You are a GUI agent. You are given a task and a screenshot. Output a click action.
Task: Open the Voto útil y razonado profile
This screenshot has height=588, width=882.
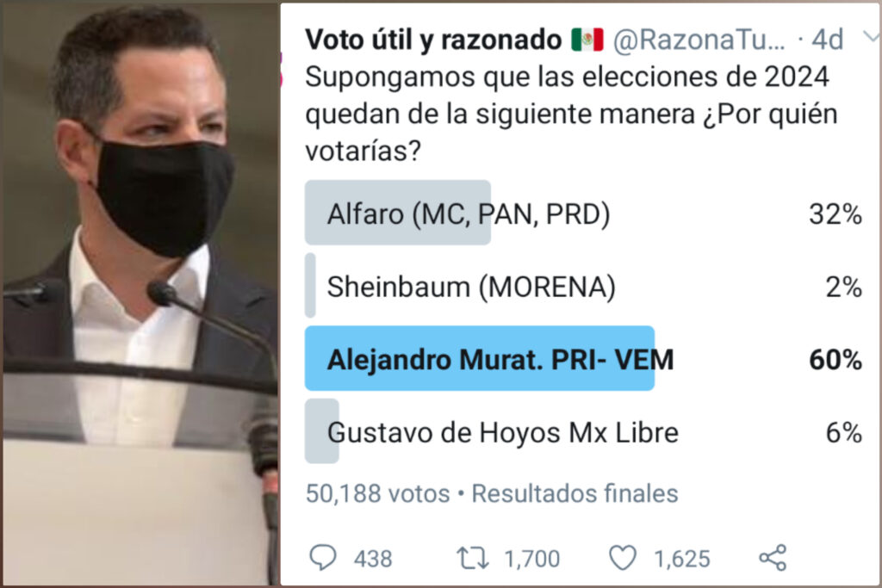point(433,40)
